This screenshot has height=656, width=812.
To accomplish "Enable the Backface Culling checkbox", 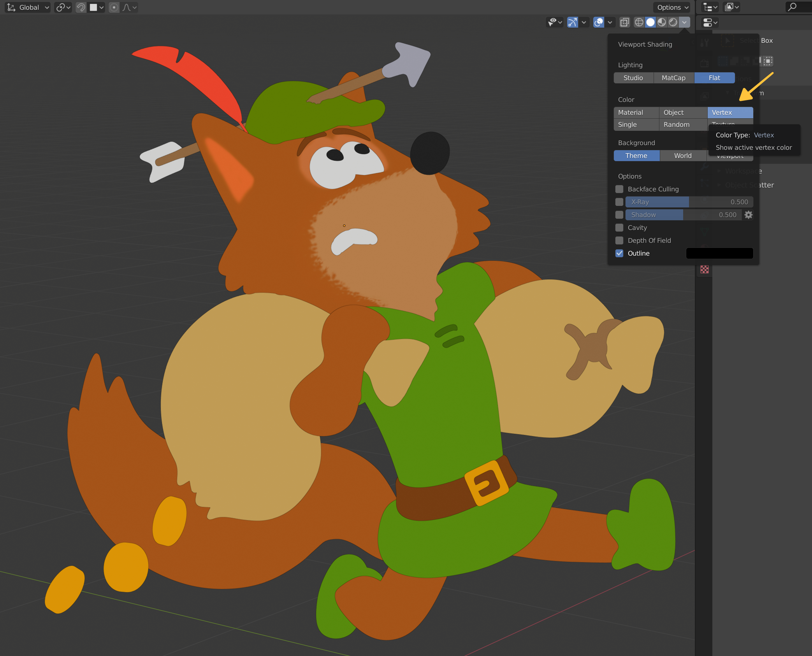I will (619, 189).
